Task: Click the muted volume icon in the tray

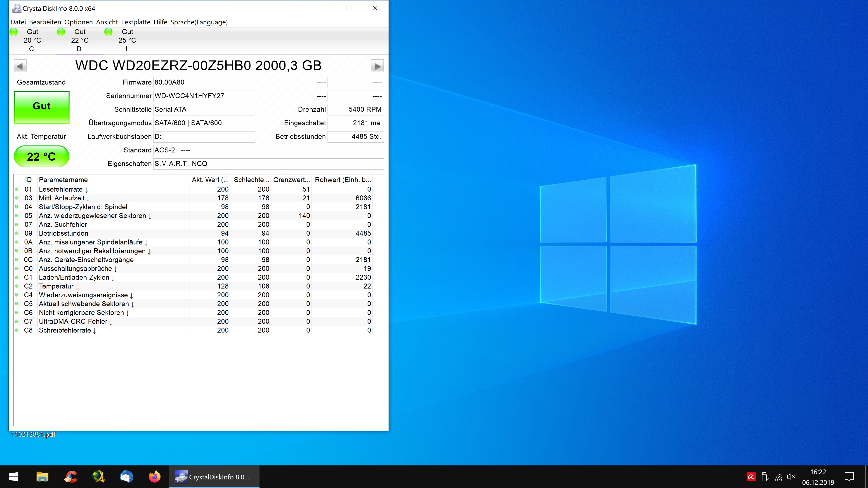Action: pos(791,477)
